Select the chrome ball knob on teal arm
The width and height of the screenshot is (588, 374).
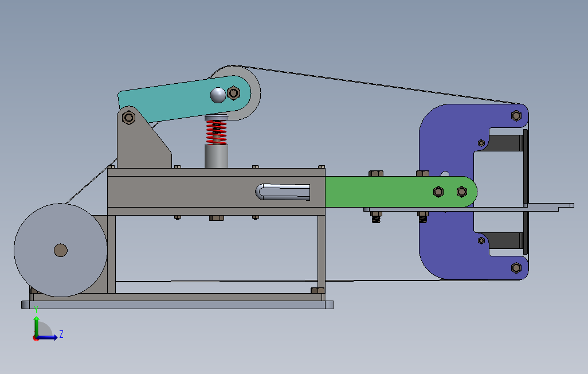218,95
